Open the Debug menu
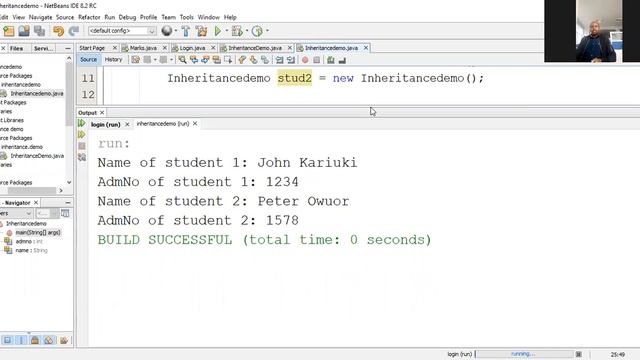The image size is (640, 360). coord(127,17)
